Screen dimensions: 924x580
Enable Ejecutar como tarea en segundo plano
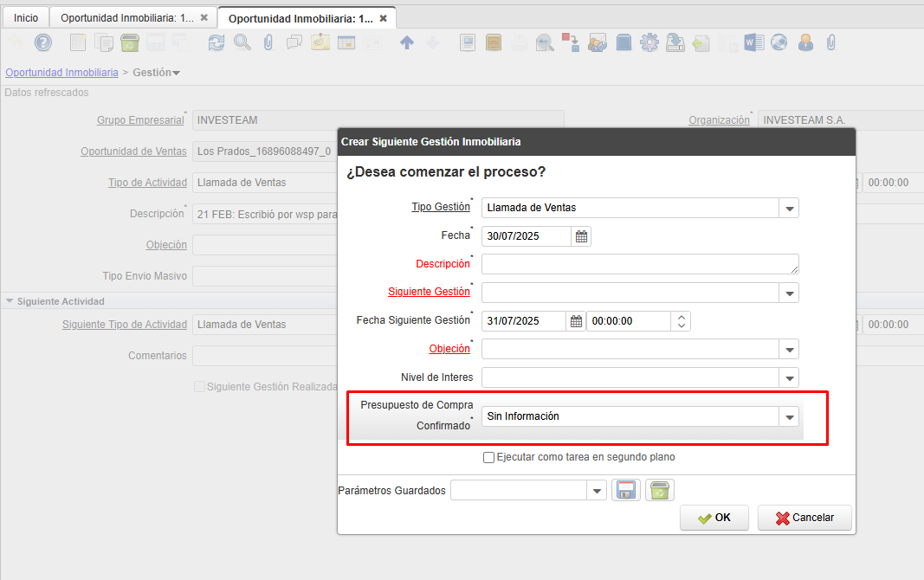(x=489, y=457)
